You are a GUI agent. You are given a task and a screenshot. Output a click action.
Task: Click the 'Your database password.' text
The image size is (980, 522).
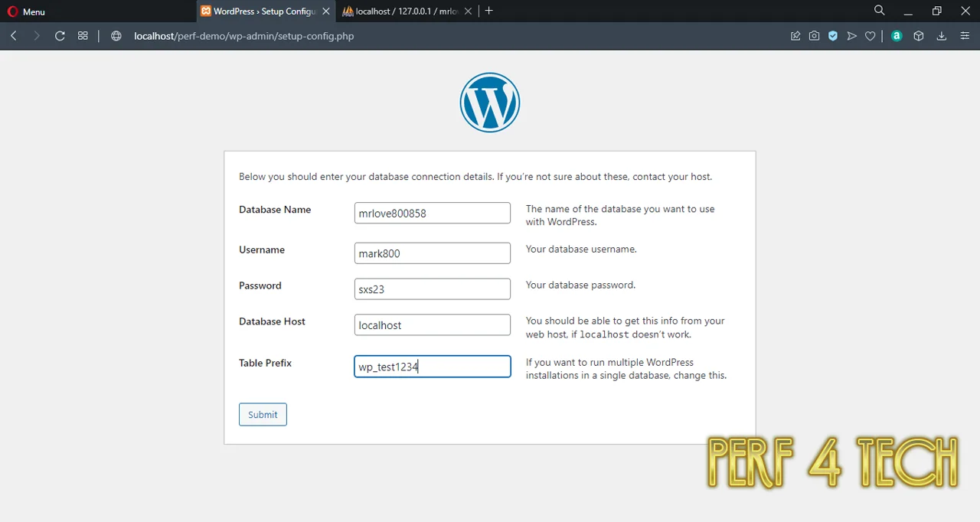(580, 285)
